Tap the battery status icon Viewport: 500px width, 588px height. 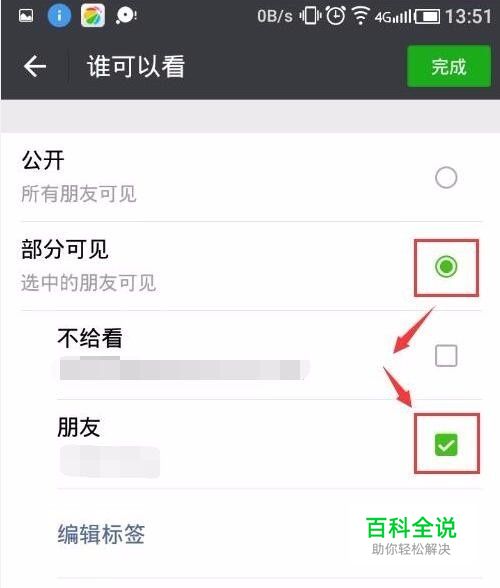[x=427, y=16]
